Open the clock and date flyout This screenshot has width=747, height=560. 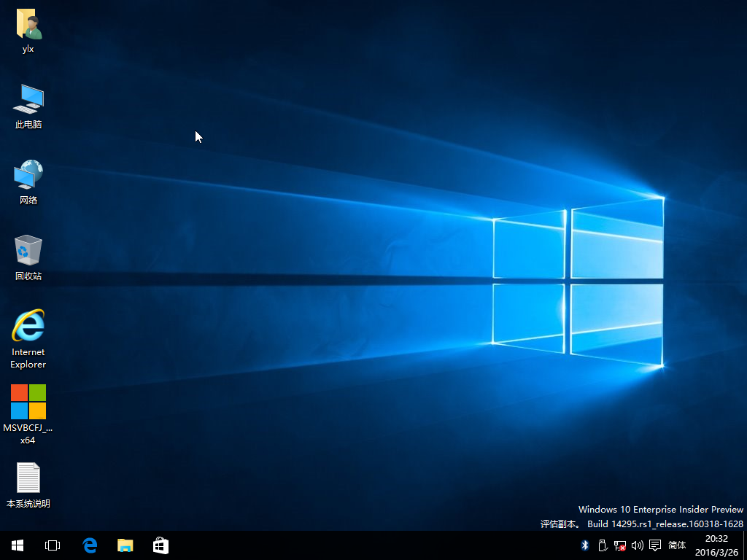tap(716, 545)
